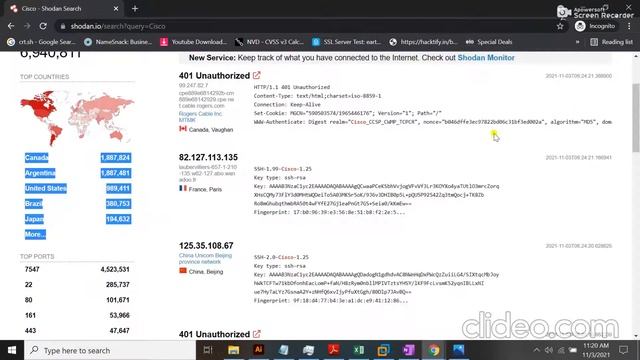Viewport: 640px width, 360px height.
Task: Open Excel from the taskbar
Action: pyautogui.click(x=359, y=350)
